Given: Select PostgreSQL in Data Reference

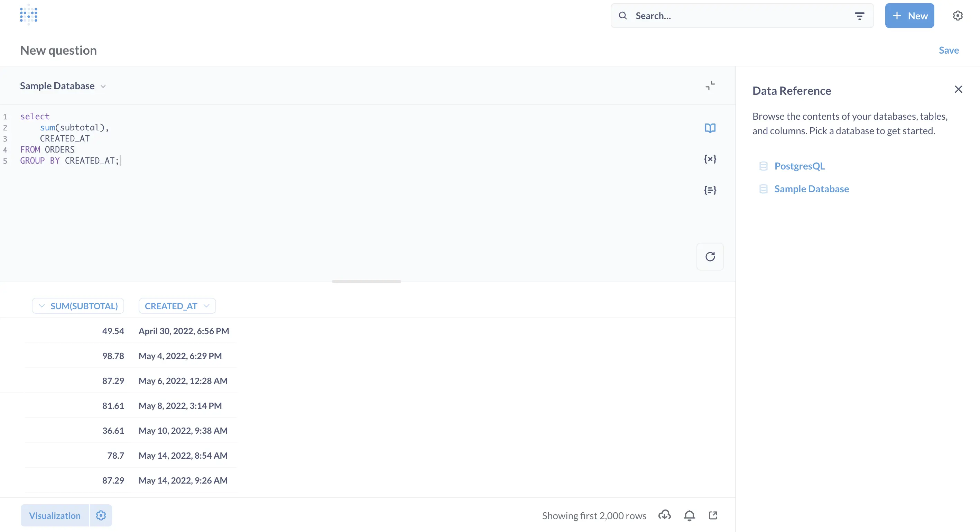Looking at the screenshot, I should pos(799,166).
